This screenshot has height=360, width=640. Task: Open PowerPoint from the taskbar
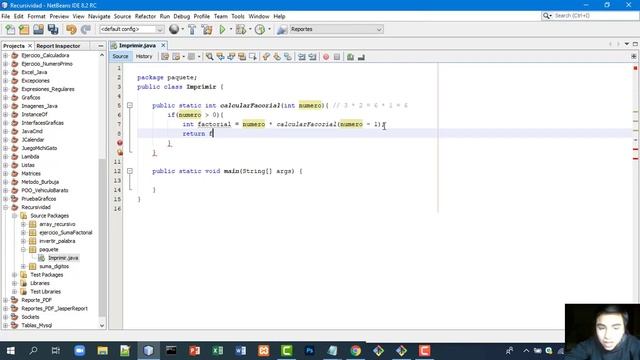pyautogui.click(x=194, y=351)
